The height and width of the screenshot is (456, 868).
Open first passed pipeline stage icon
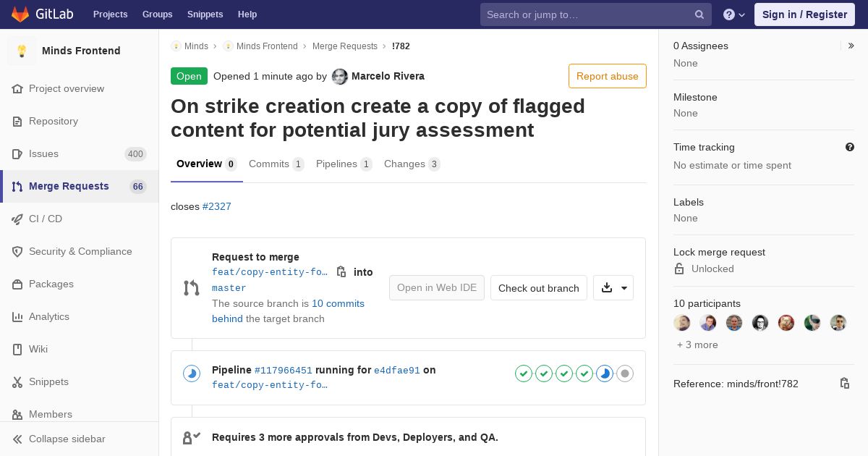coord(524,373)
